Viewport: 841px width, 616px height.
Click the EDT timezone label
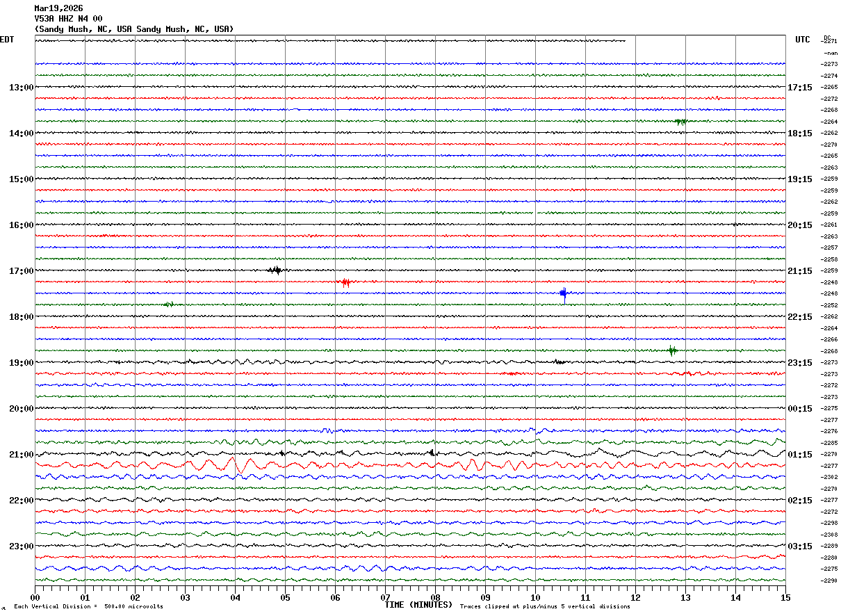pos(7,40)
